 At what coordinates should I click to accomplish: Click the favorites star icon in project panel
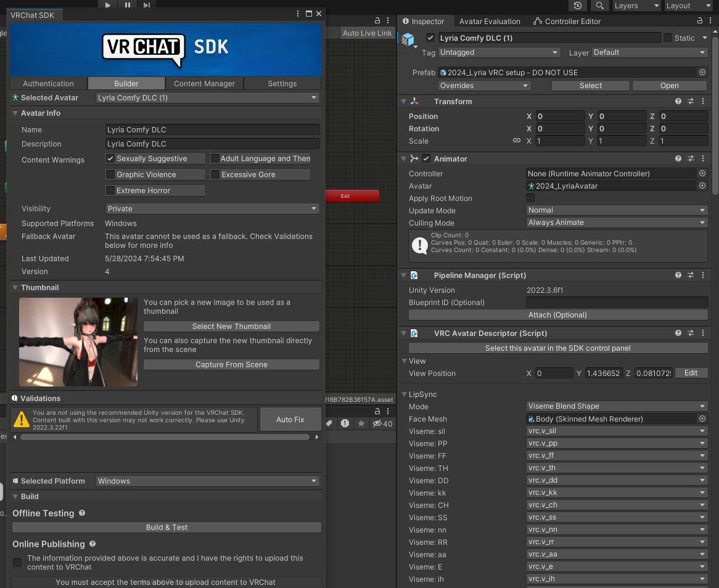pyautogui.click(x=361, y=423)
